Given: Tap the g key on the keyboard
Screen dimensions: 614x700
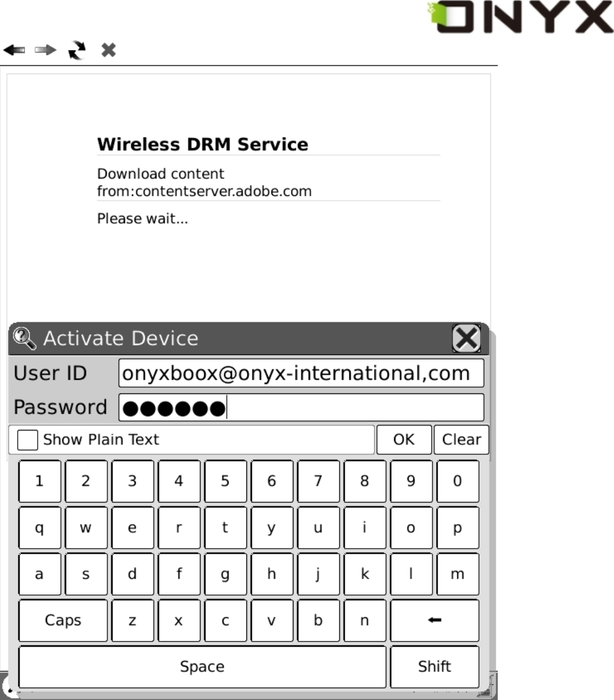Looking at the screenshot, I should pyautogui.click(x=226, y=574).
